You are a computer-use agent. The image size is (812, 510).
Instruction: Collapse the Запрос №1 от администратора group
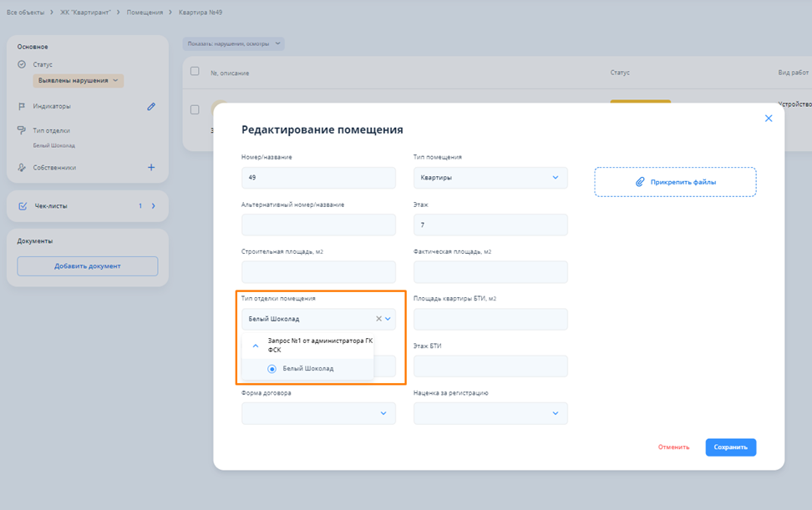tap(256, 346)
